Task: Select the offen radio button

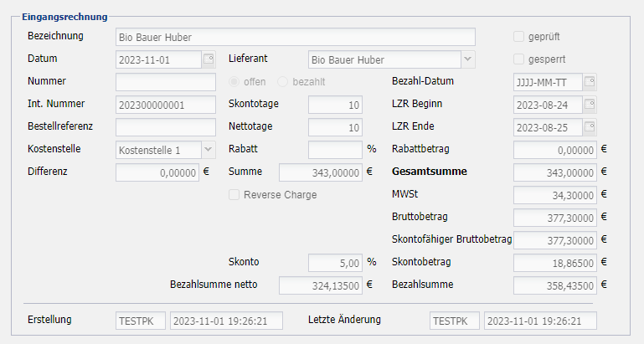Action: pos(234,82)
